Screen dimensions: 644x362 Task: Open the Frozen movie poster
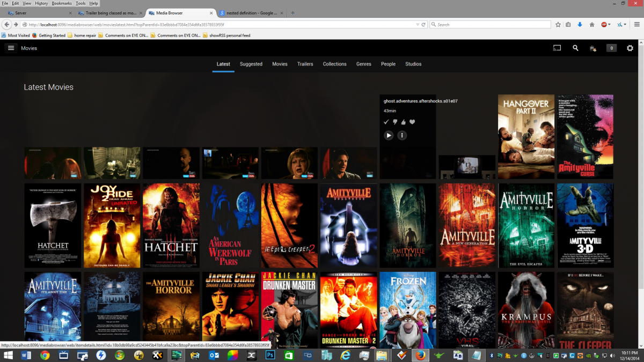click(x=408, y=310)
